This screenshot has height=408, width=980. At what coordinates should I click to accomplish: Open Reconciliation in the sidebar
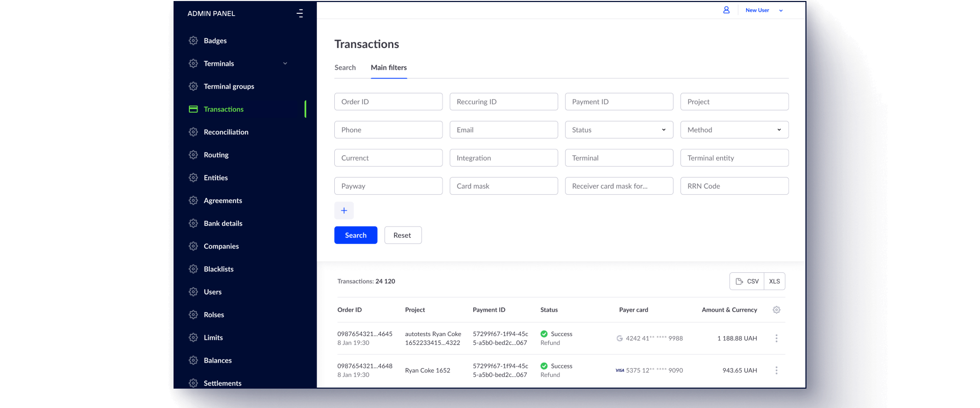[226, 132]
